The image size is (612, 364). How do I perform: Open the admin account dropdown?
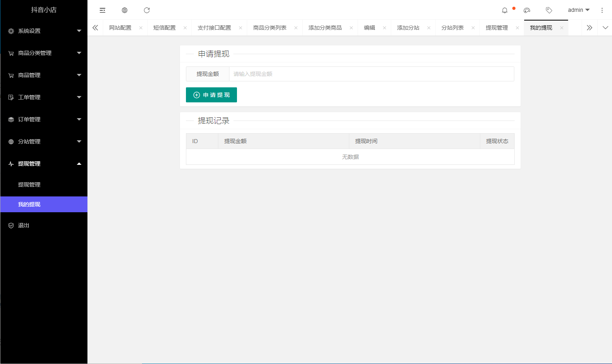click(x=578, y=10)
